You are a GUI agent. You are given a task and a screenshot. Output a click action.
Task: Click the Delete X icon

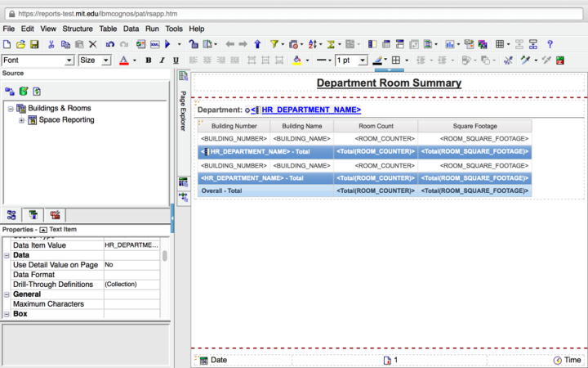(x=92, y=44)
